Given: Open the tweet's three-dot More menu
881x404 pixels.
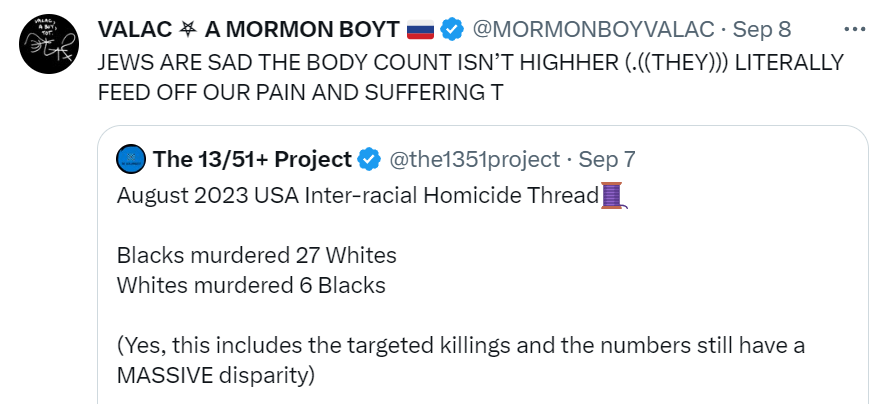Looking at the screenshot, I should [x=855, y=29].
